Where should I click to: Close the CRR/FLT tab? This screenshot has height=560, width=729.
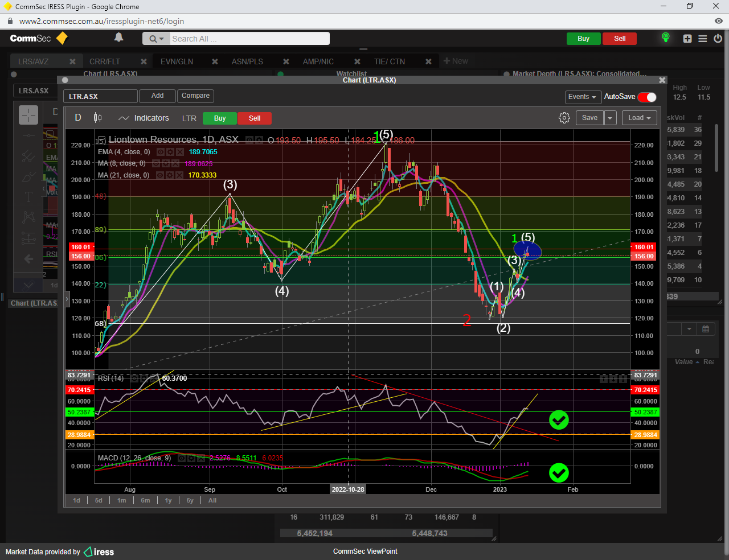pos(144,61)
